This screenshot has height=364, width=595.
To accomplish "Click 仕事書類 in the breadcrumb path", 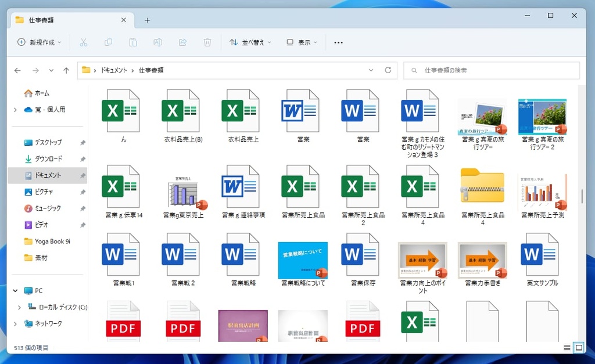I will 151,70.
